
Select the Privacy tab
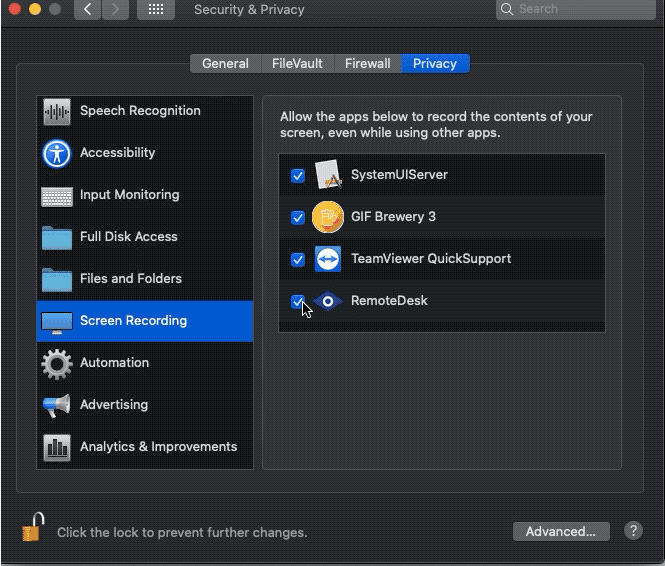tap(435, 64)
